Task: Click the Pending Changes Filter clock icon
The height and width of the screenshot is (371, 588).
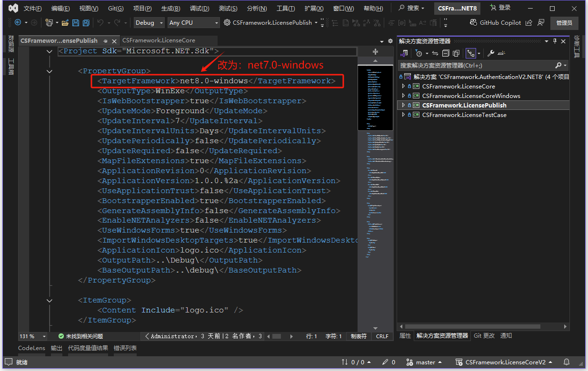Action: click(419, 53)
